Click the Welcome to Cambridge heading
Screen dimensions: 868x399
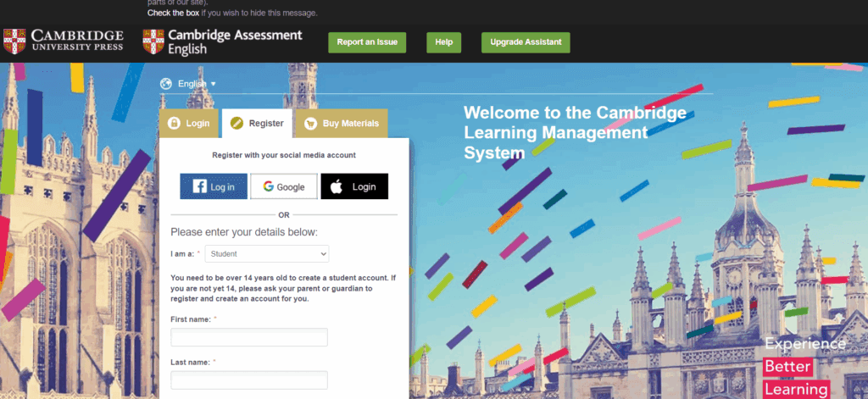coord(576,133)
